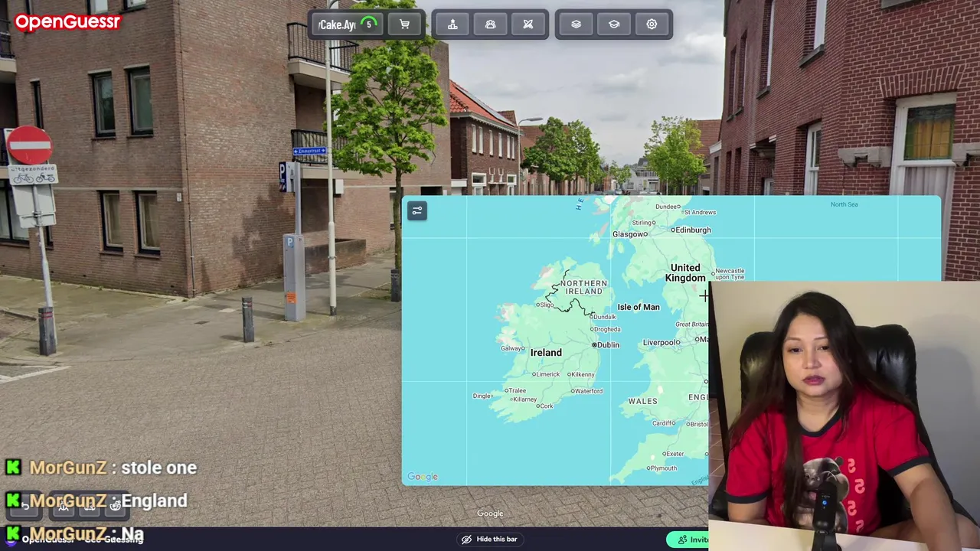980x551 pixels.
Task: Click Dundalk on the map
Action: (603, 317)
